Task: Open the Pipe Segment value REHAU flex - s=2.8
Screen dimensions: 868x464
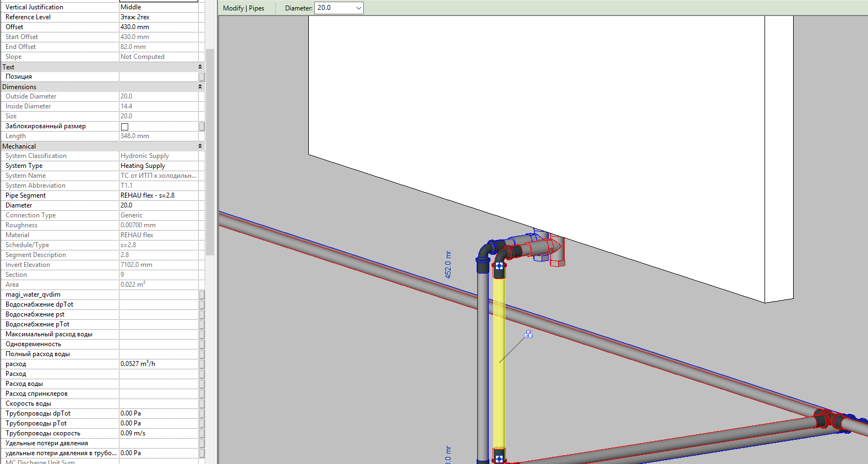Action: [x=159, y=195]
